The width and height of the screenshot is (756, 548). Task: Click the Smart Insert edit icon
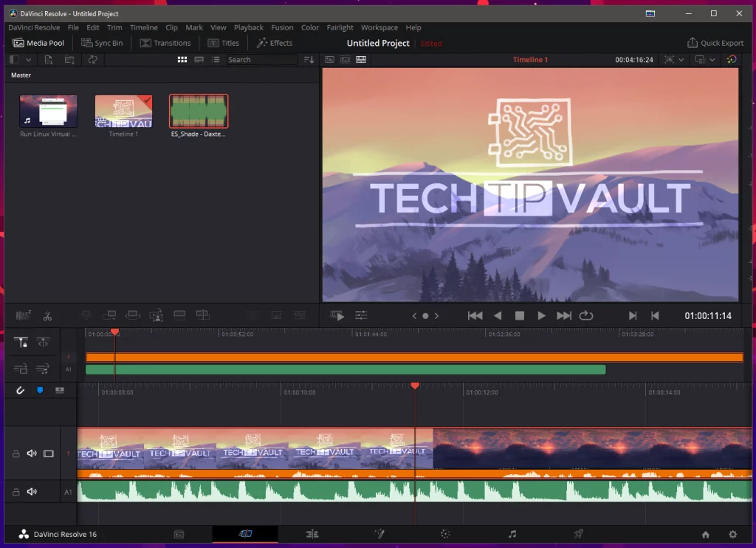86,315
